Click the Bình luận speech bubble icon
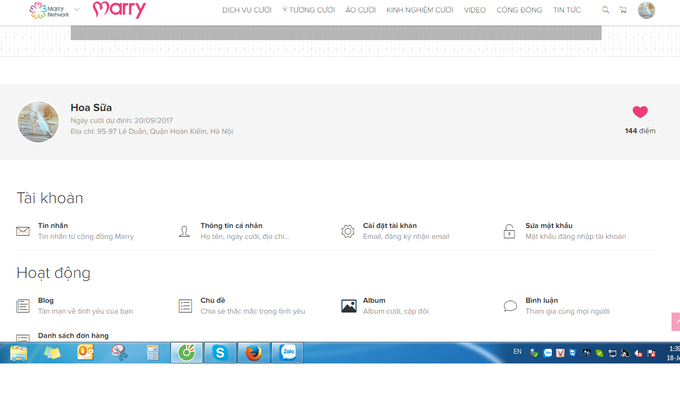Screen dimensions: 680x416 tap(510, 306)
